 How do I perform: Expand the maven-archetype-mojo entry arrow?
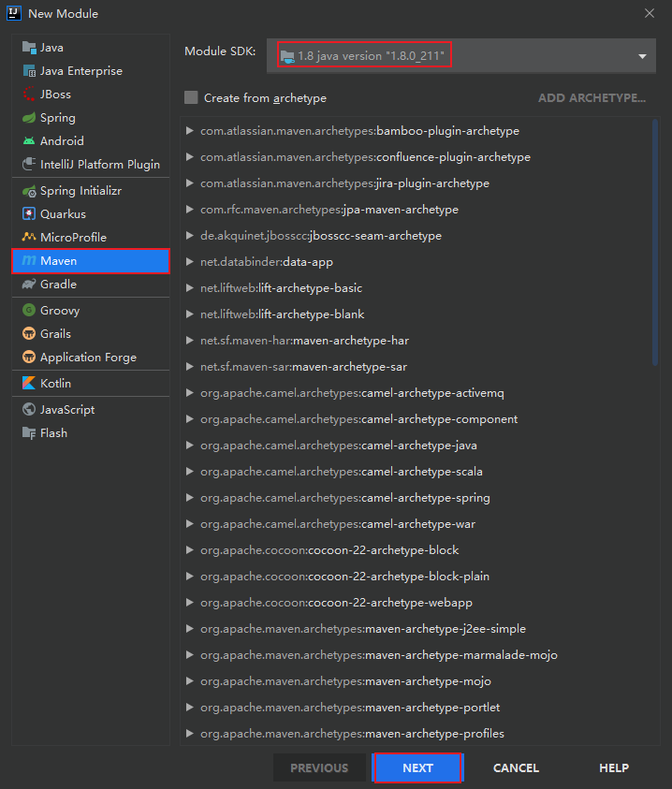(190, 681)
